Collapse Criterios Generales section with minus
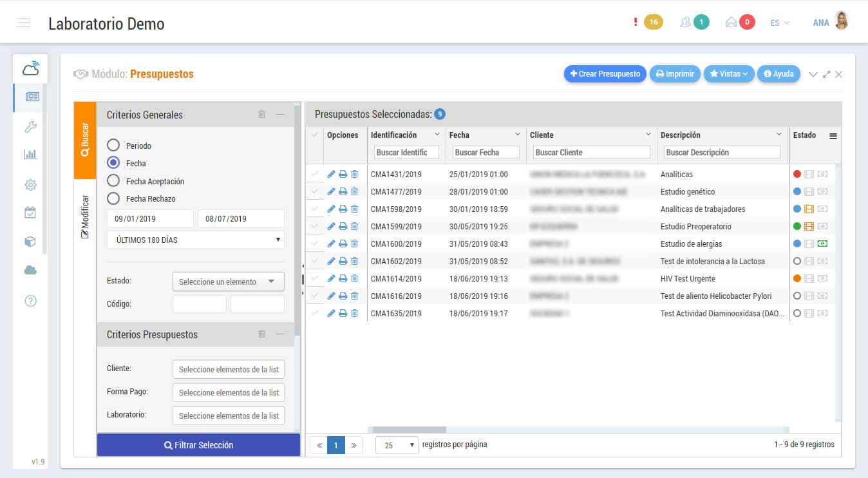This screenshot has height=478, width=868. (280, 115)
